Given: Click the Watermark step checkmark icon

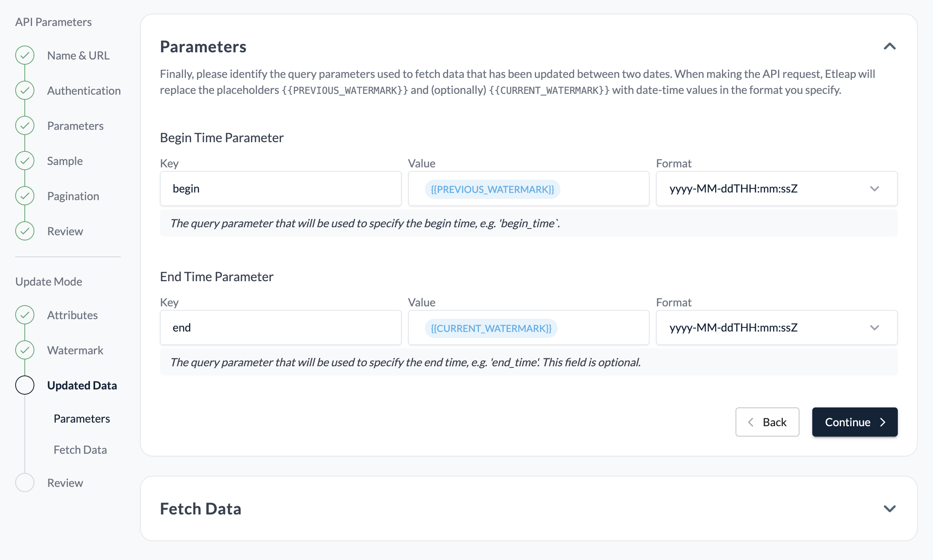Looking at the screenshot, I should pyautogui.click(x=25, y=350).
